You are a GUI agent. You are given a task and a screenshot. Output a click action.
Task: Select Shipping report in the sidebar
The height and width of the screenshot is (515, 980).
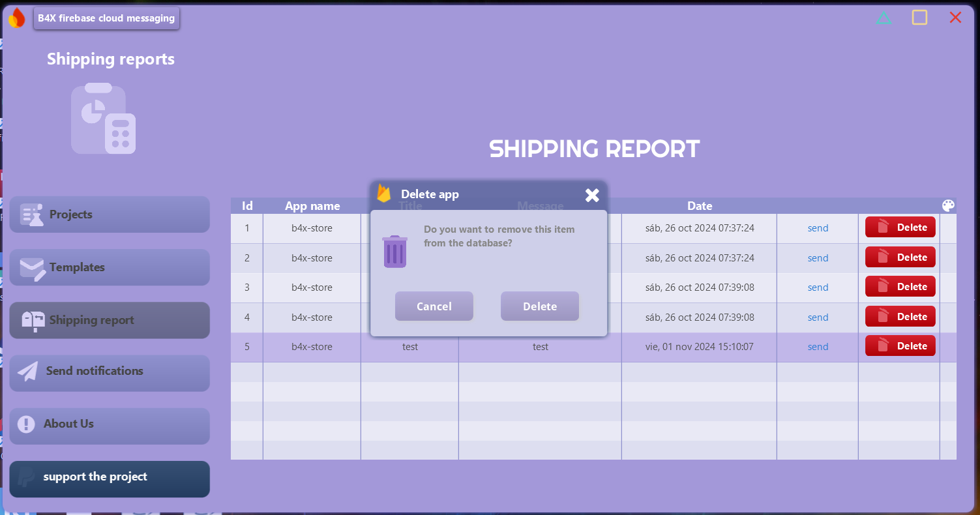tap(110, 320)
